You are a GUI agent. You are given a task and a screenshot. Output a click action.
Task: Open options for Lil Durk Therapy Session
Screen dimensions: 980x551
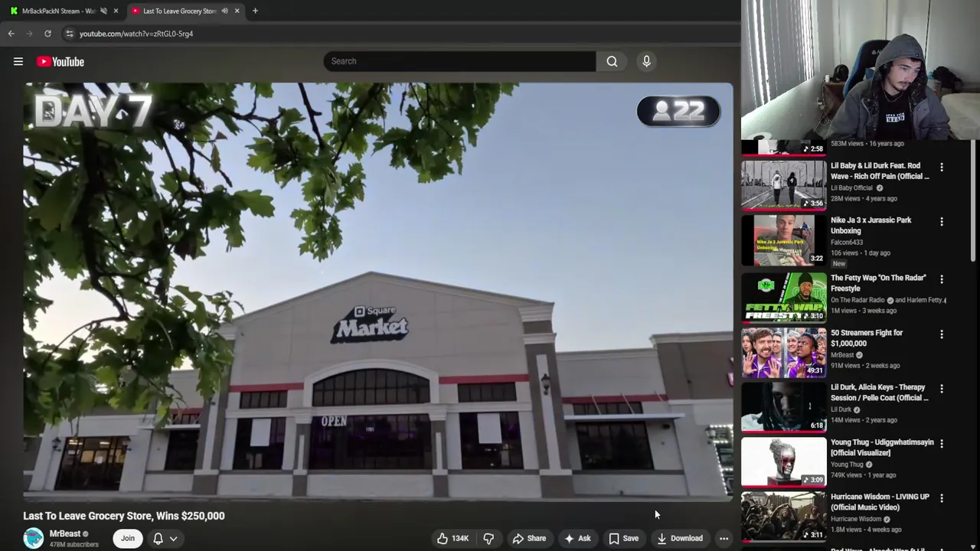(x=942, y=389)
